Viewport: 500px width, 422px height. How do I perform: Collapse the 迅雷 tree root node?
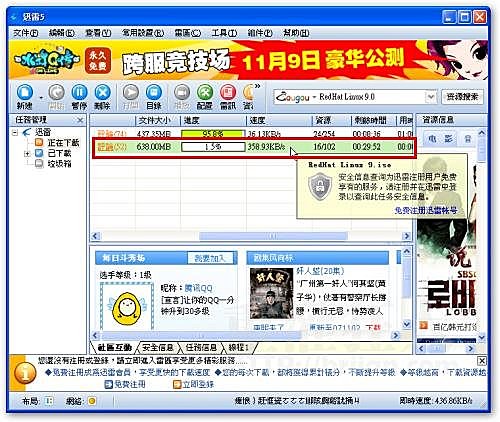[x=15, y=133]
